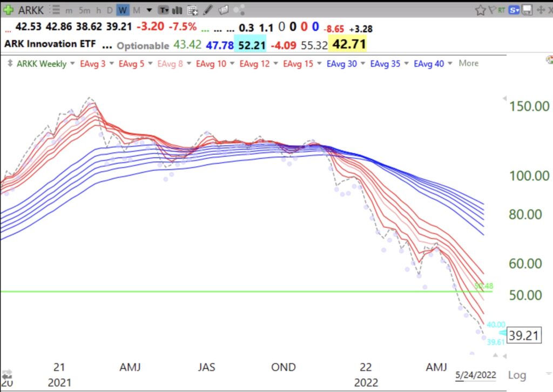Toggle the Log scale setting
553x392 pixels.
pos(517,375)
